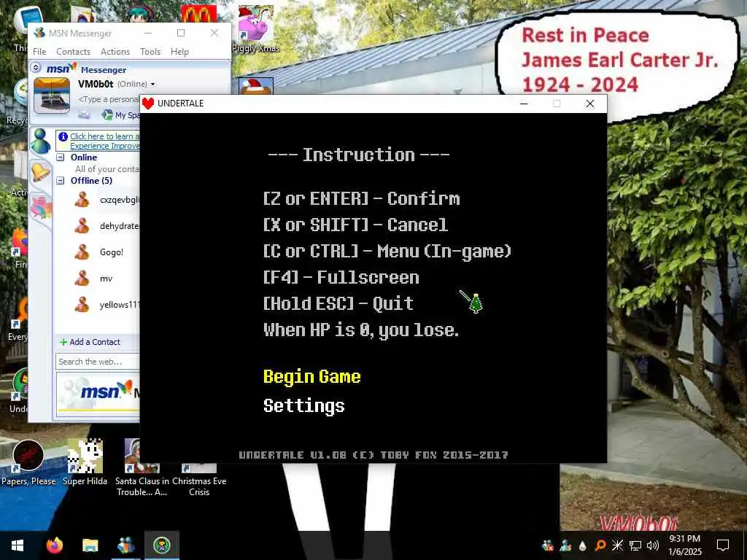Open File Explorer from the taskbar
The image size is (747, 560).
(90, 545)
